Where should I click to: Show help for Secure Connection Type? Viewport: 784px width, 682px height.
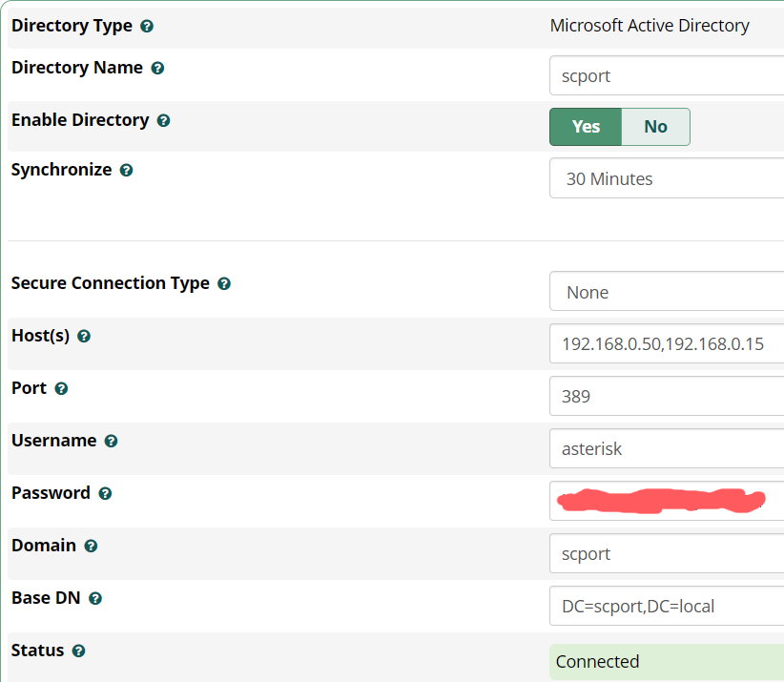tap(224, 284)
